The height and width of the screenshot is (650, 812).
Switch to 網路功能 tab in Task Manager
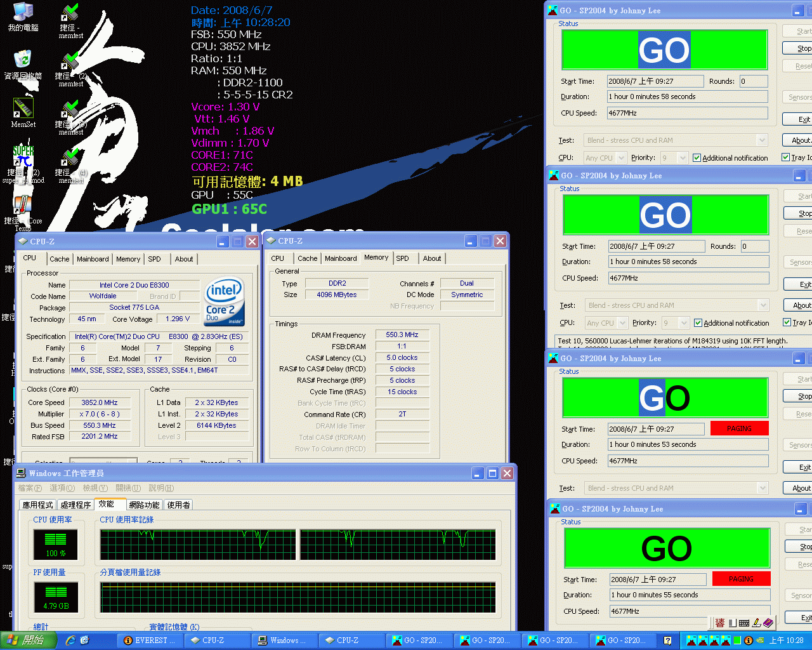(x=144, y=505)
